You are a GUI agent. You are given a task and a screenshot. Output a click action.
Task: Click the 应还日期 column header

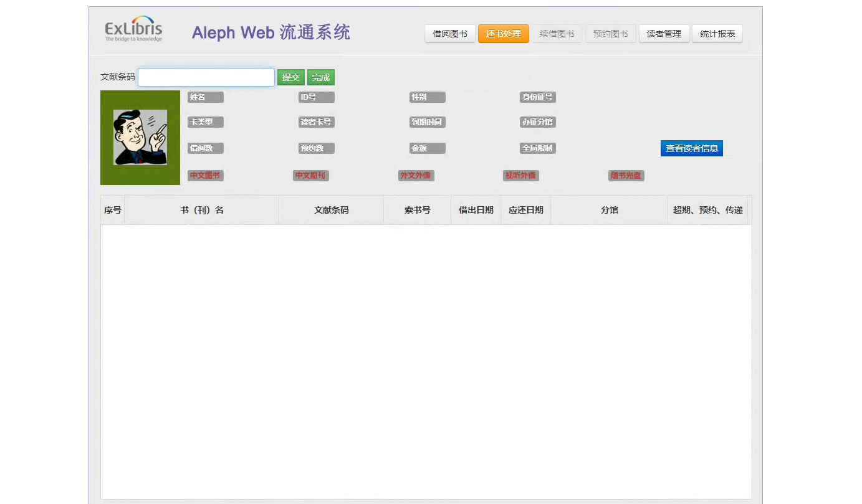point(526,210)
